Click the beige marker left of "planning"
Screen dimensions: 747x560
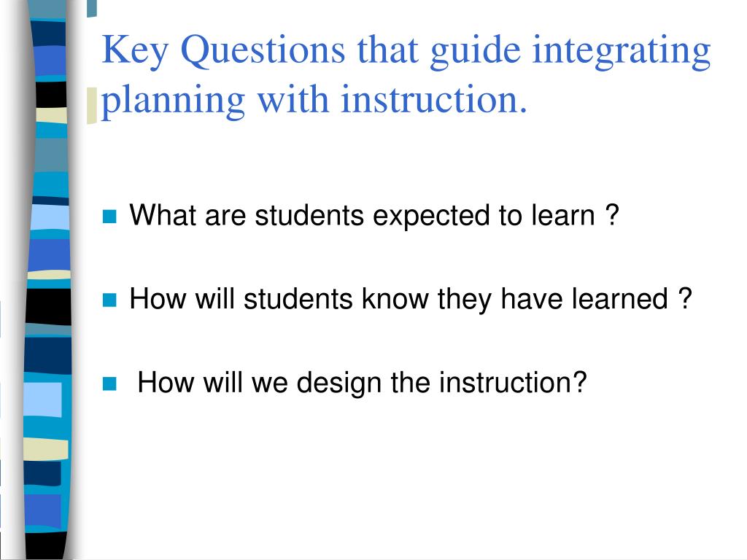[91, 105]
